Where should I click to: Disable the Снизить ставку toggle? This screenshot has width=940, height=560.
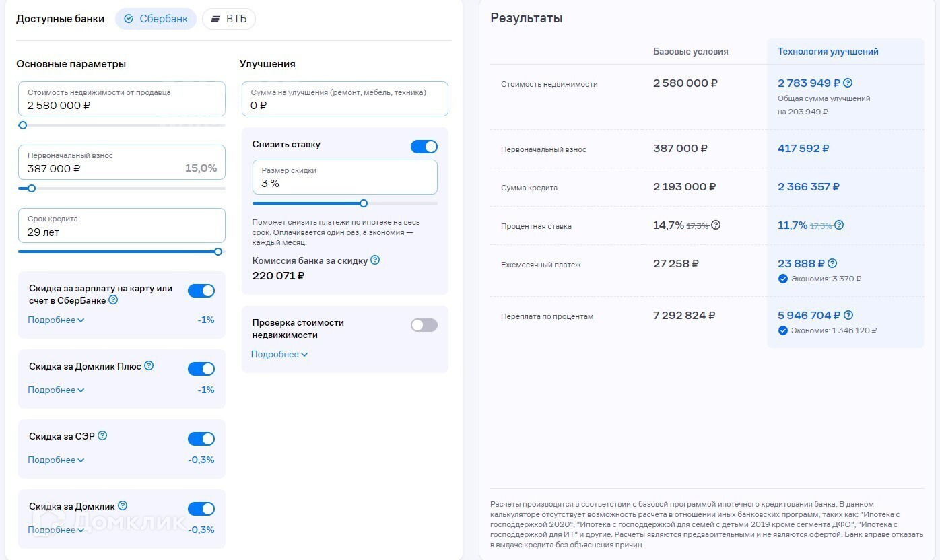424,147
